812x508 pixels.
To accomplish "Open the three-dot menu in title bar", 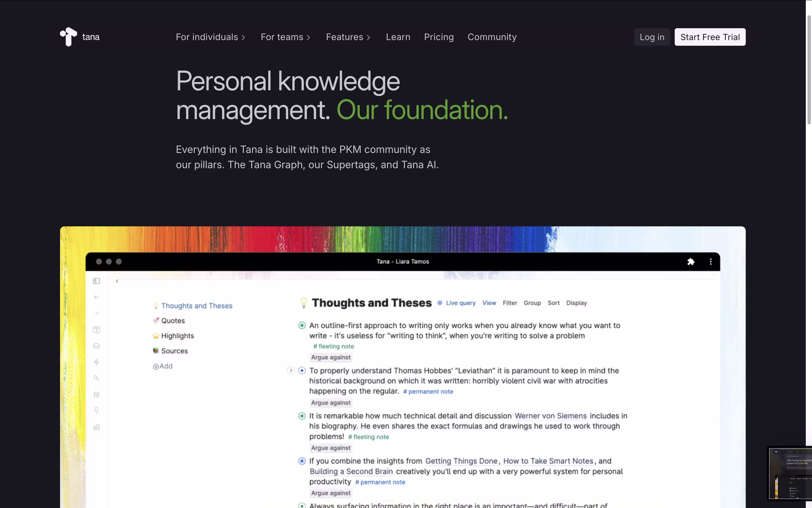I will (x=711, y=261).
